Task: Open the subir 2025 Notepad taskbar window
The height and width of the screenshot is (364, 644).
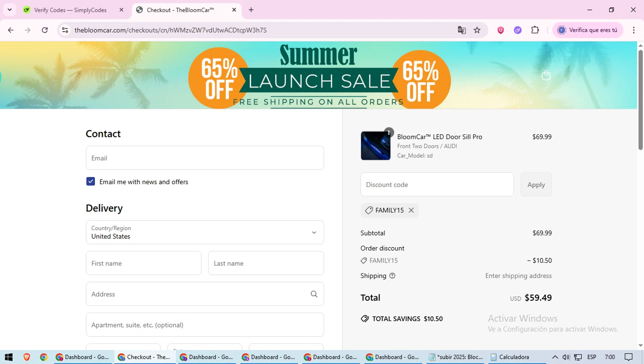Action: point(456,357)
